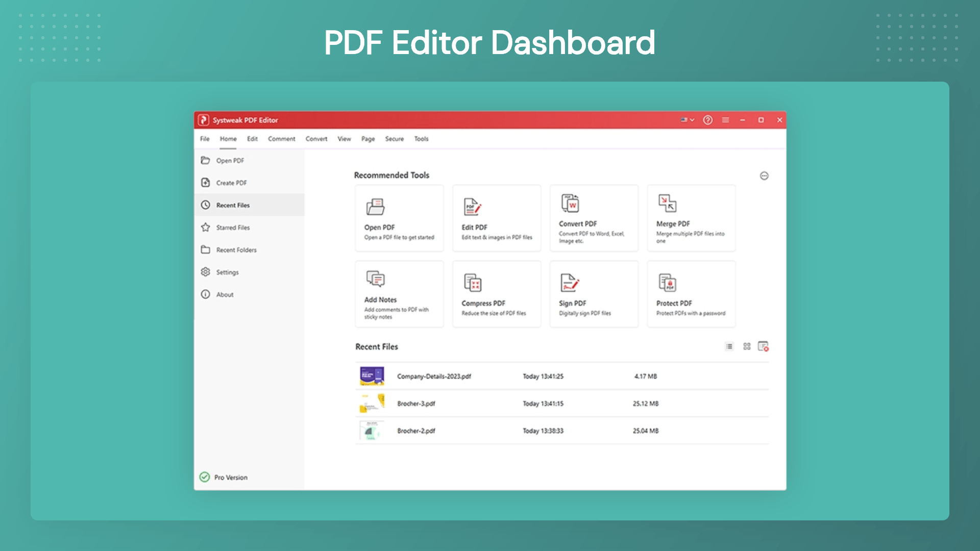Click 'Reduce the size of PDF files' text
The height and width of the screenshot is (551, 980).
point(494,314)
